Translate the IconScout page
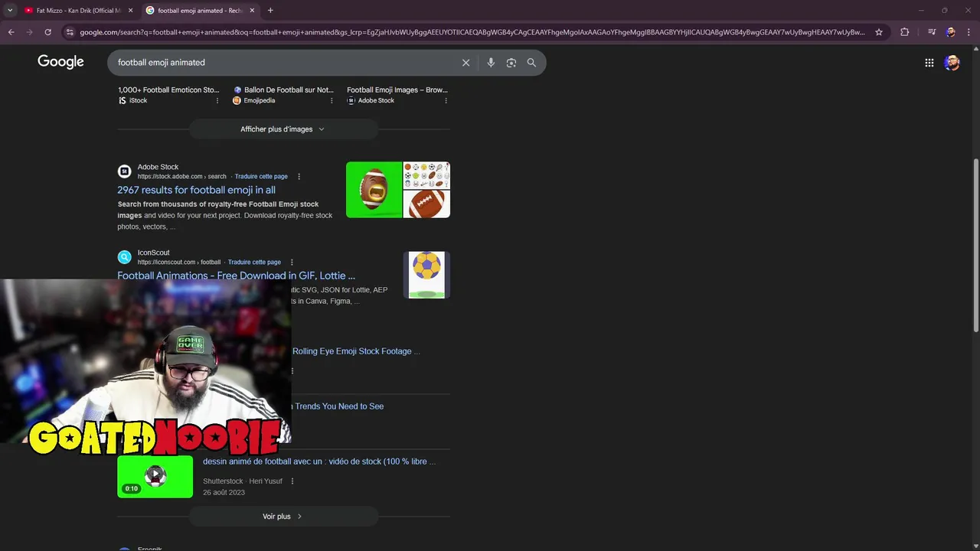Image resolution: width=980 pixels, height=551 pixels. click(x=254, y=262)
